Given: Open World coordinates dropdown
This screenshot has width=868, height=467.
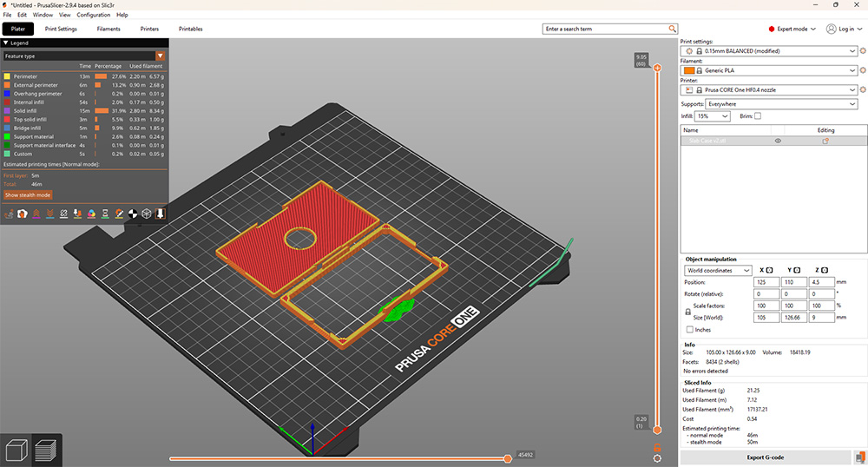Looking at the screenshot, I should (718, 271).
